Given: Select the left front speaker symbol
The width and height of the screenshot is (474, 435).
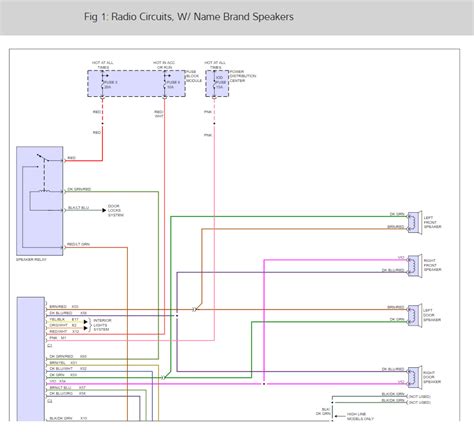Looking at the screenshot, I should (x=415, y=222).
